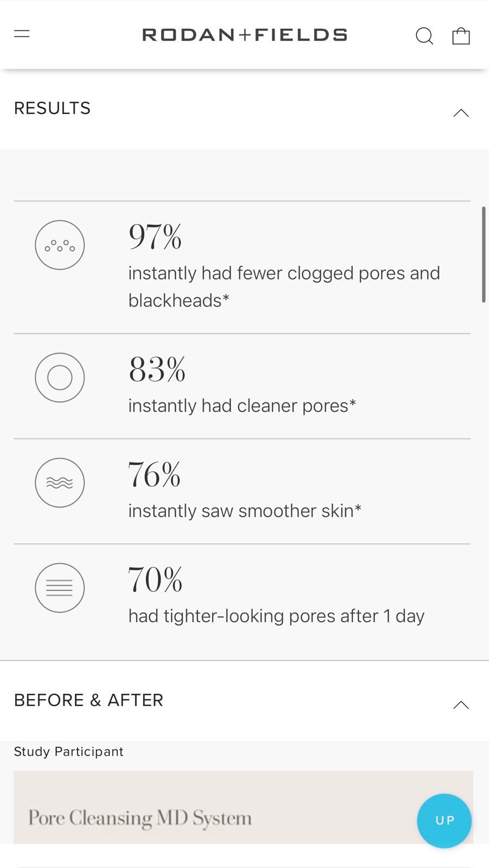Select the BEFORE & AFTER section title
The image size is (489, 868).
point(88,700)
